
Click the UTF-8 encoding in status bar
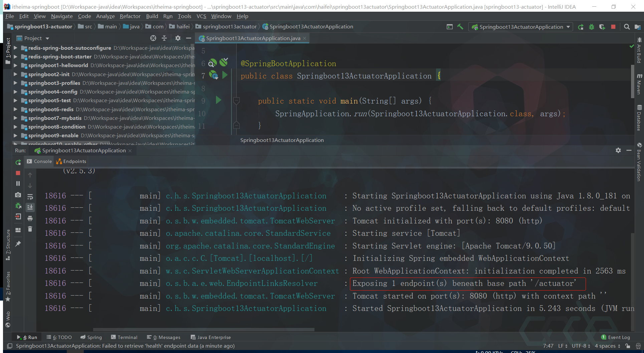(581, 346)
